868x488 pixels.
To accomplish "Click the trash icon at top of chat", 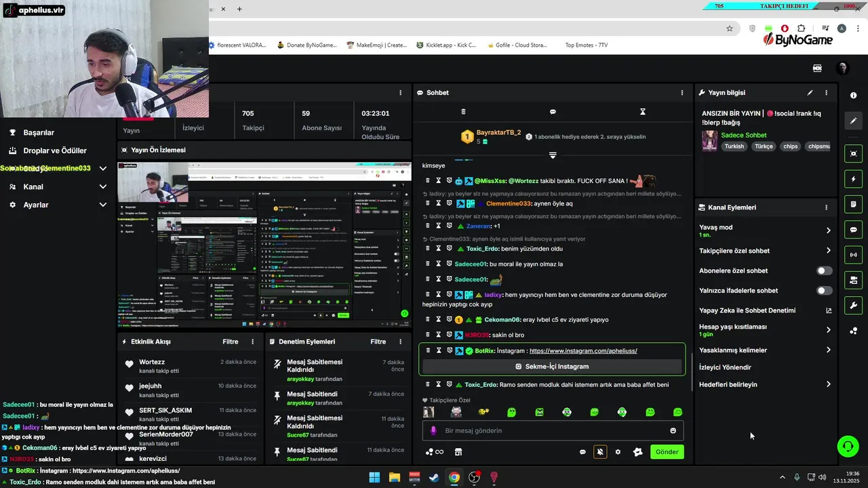I will pos(463,112).
